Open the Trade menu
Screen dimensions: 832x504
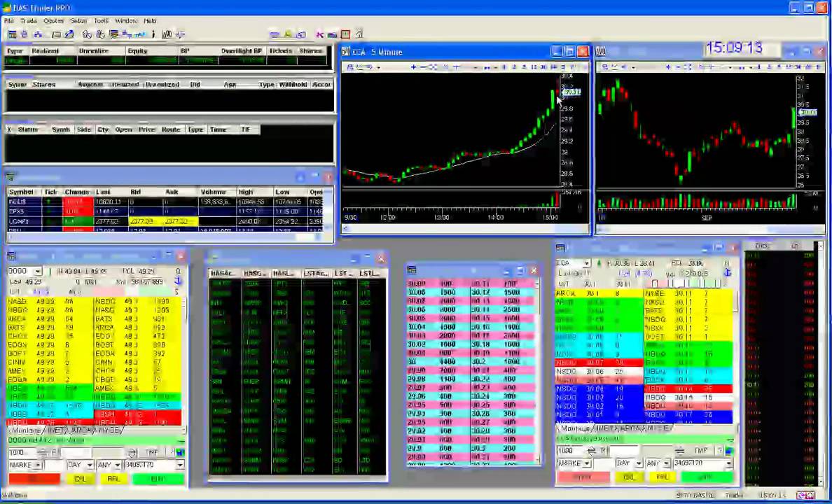tap(29, 21)
